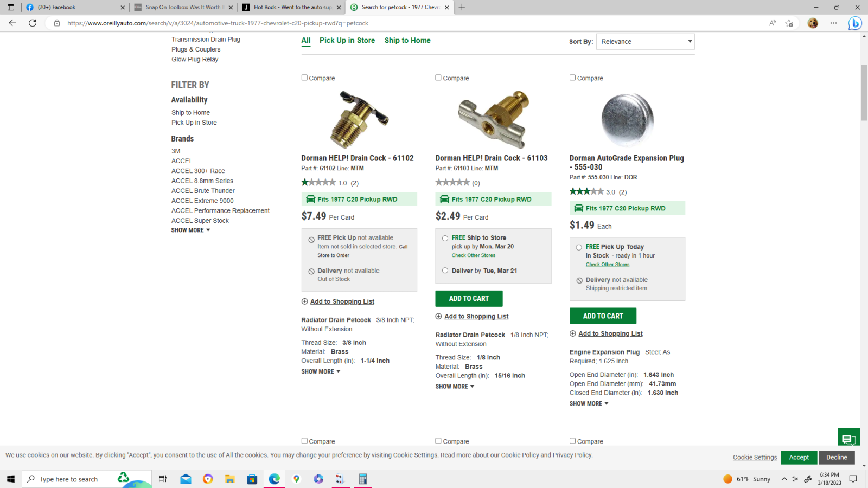
Task: Open Microsoft Store from taskbar
Action: tap(252, 479)
